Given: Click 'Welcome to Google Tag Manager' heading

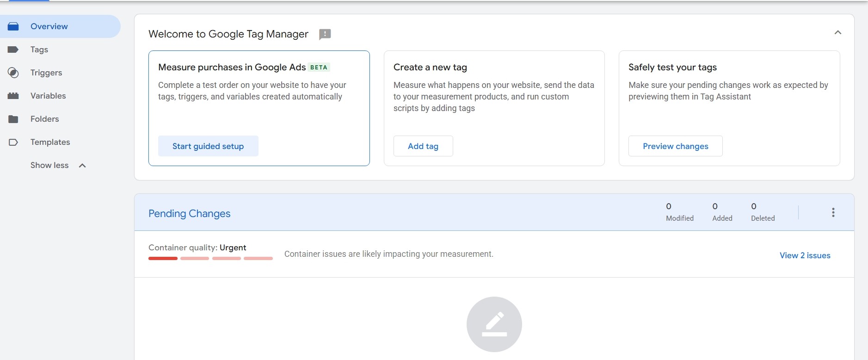Looking at the screenshot, I should pos(228,34).
